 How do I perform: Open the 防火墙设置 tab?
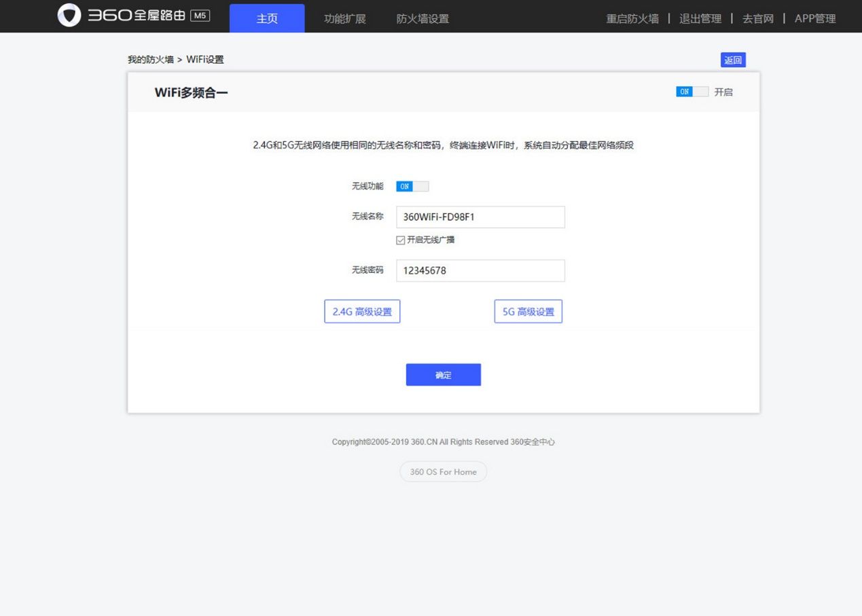click(x=423, y=18)
